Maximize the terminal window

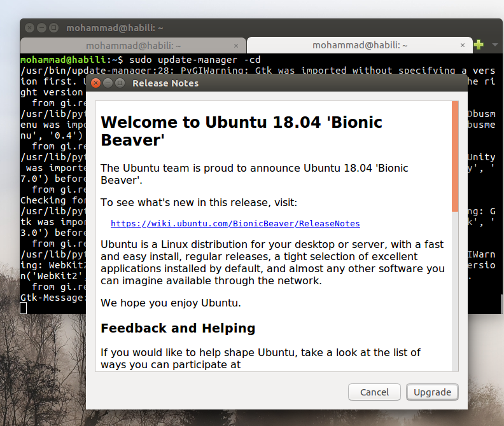pyautogui.click(x=54, y=28)
